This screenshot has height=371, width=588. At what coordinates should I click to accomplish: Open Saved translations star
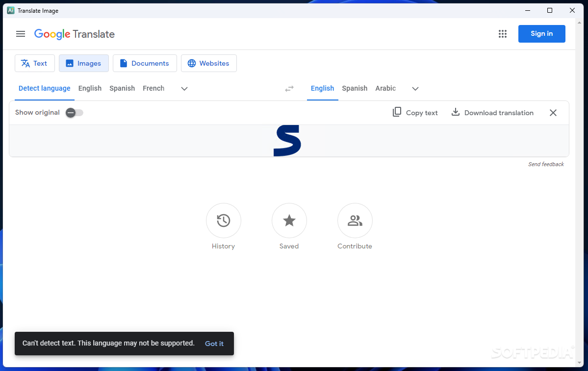pyautogui.click(x=289, y=221)
